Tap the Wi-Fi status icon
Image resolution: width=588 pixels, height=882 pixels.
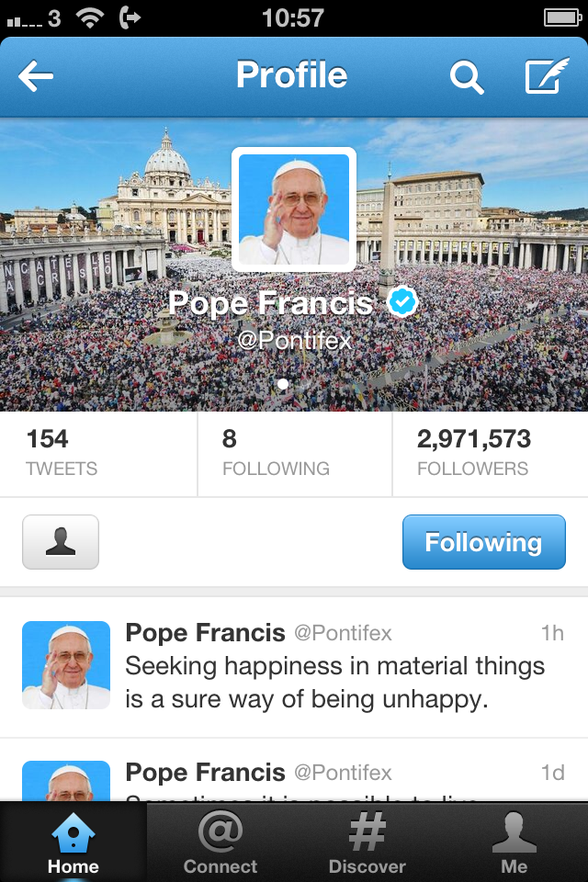pyautogui.click(x=90, y=17)
